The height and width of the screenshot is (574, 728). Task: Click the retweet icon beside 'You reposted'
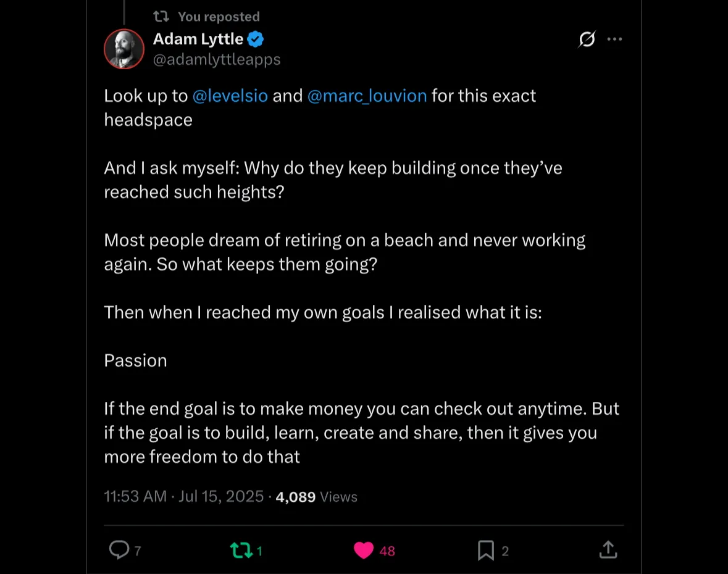[x=162, y=16]
